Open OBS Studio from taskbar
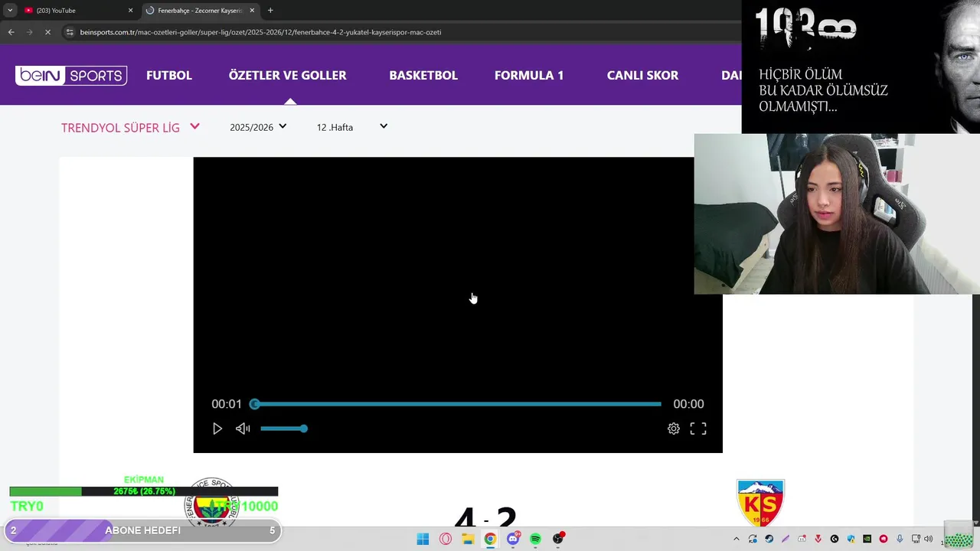 pos(558,539)
